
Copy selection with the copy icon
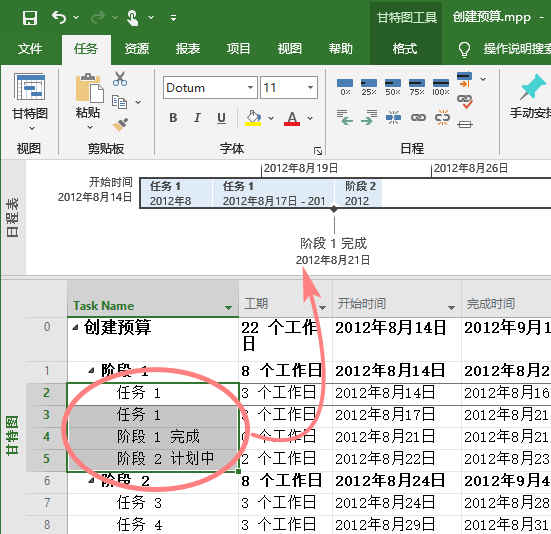pyautogui.click(x=119, y=102)
